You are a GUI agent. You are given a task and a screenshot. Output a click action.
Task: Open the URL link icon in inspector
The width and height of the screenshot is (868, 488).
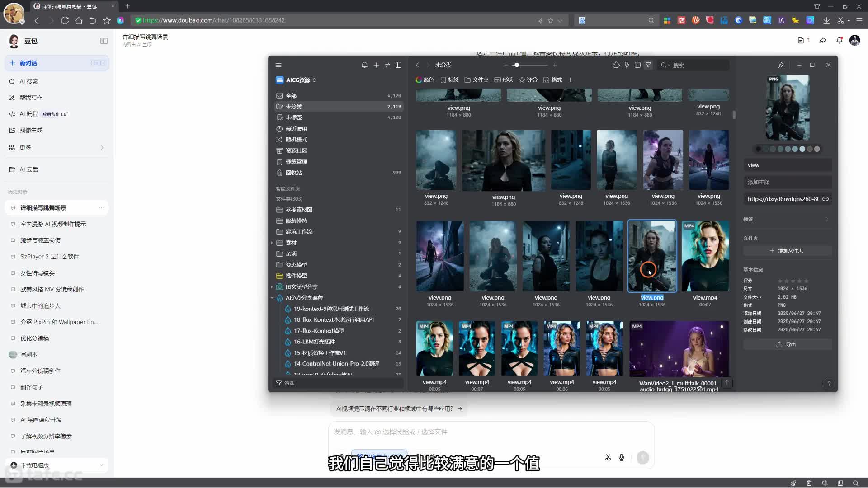(826, 199)
